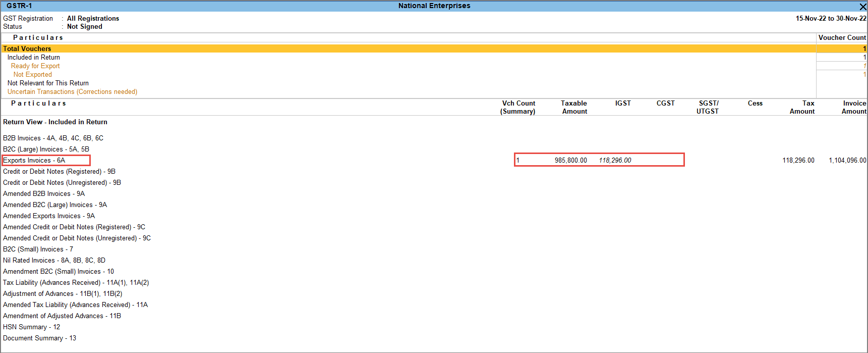Click the Vch Count value for Exports Invoices
868x353 pixels.
pyautogui.click(x=517, y=160)
